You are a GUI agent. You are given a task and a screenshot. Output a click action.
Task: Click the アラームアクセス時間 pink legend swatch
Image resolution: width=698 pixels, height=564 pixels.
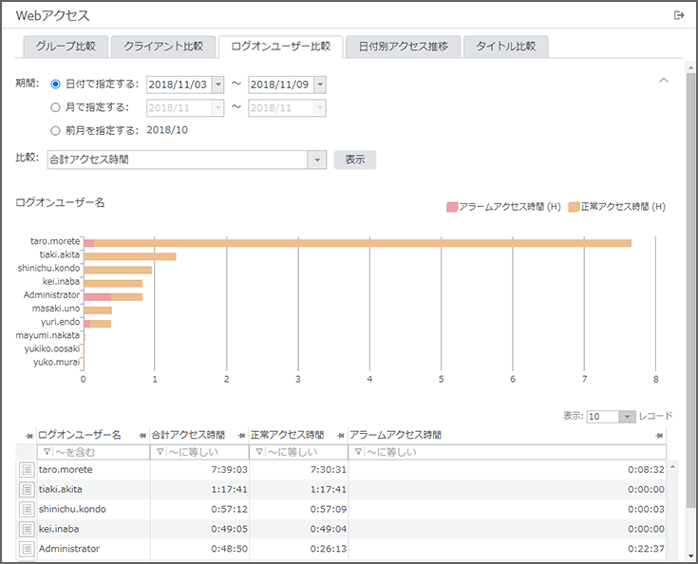[452, 207]
